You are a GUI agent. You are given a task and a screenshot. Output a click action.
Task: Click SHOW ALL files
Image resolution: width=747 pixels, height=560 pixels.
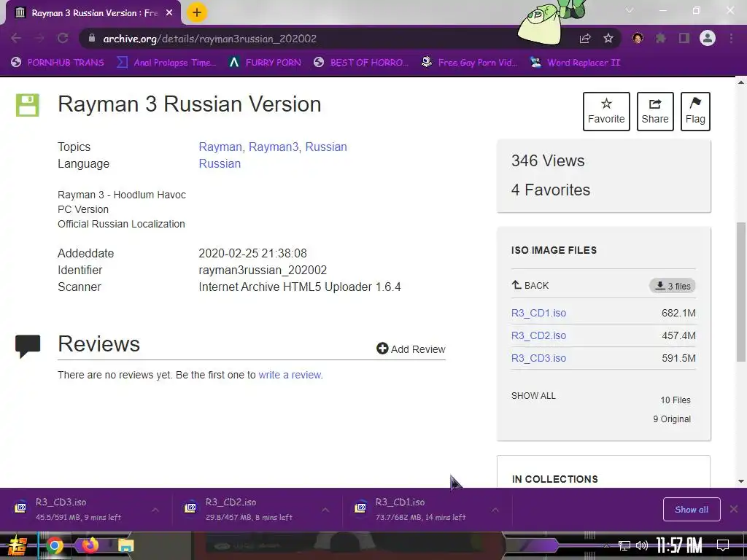pyautogui.click(x=533, y=396)
